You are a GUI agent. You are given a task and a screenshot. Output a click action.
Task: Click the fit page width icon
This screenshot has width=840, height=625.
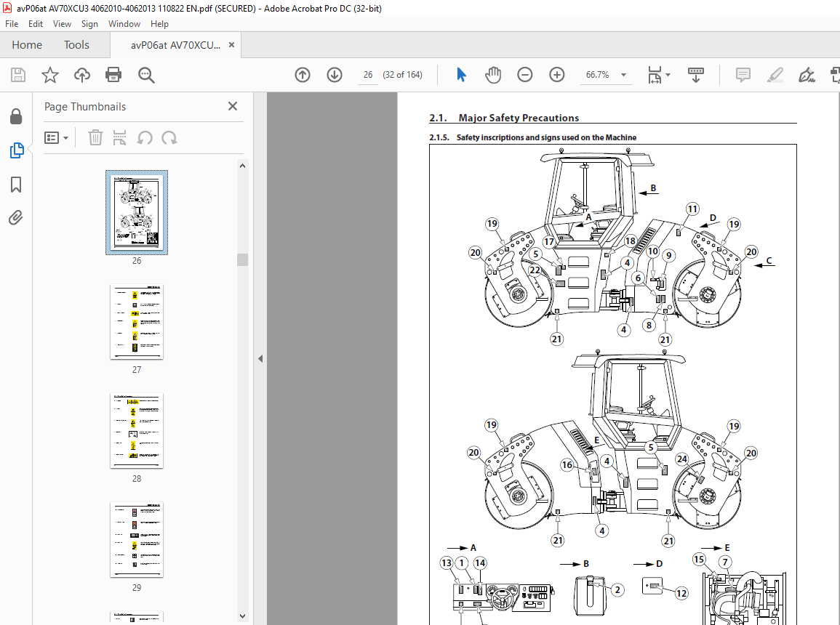[654, 75]
